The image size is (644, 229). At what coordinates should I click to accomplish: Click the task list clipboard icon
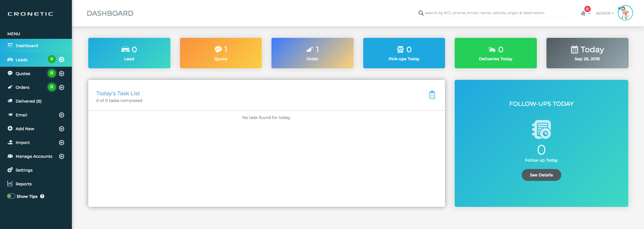tap(432, 95)
